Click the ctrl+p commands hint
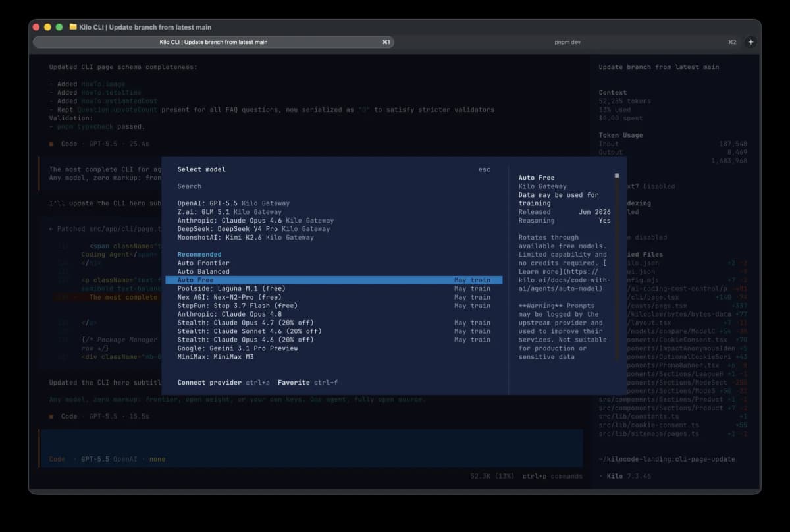Image resolution: width=790 pixels, height=532 pixels. coord(552,476)
